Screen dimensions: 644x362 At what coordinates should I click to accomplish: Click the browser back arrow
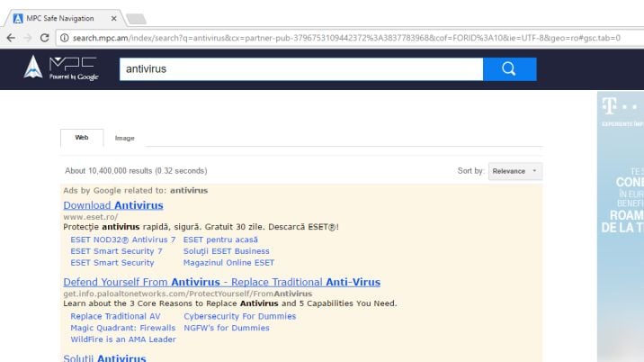(11, 38)
